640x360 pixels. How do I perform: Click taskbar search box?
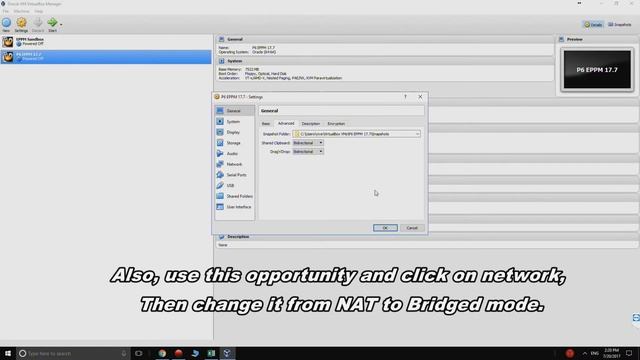[x=73, y=353]
